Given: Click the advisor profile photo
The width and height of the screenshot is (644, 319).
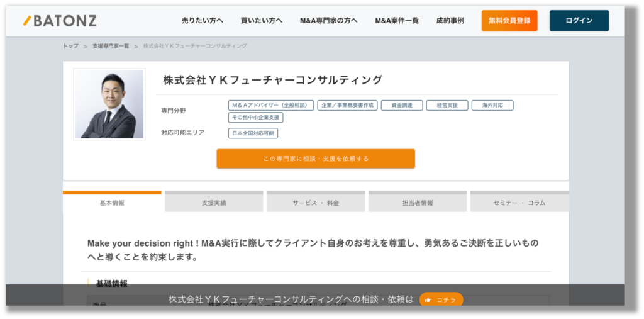Looking at the screenshot, I should (x=109, y=104).
